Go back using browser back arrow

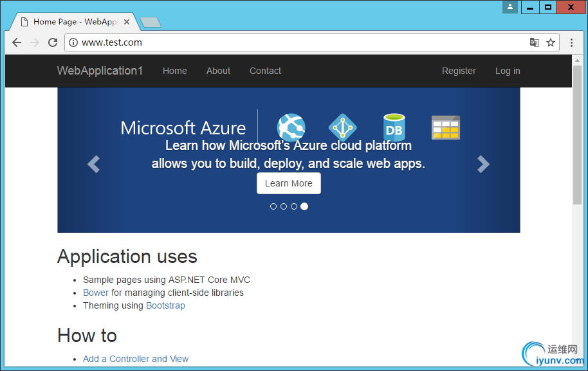click(17, 42)
